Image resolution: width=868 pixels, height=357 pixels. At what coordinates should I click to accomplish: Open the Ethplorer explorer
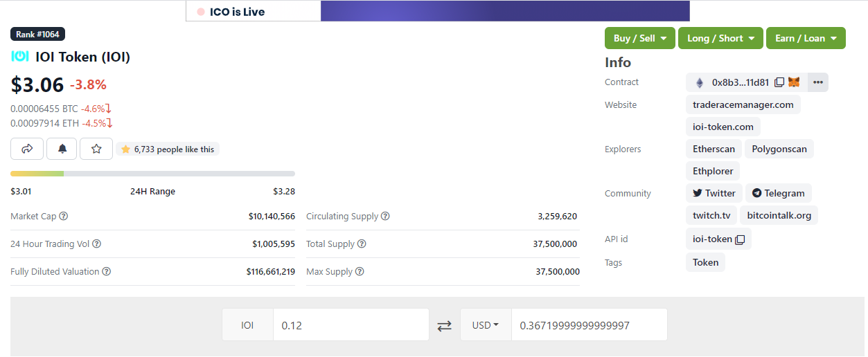point(714,171)
